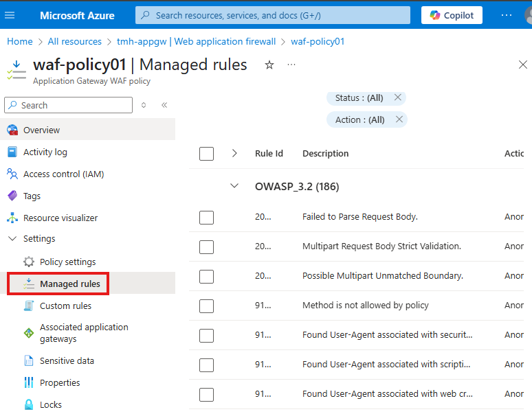This screenshot has width=532, height=414.
Task: Open the Azure portal hamburger menu
Action: pos(10,15)
